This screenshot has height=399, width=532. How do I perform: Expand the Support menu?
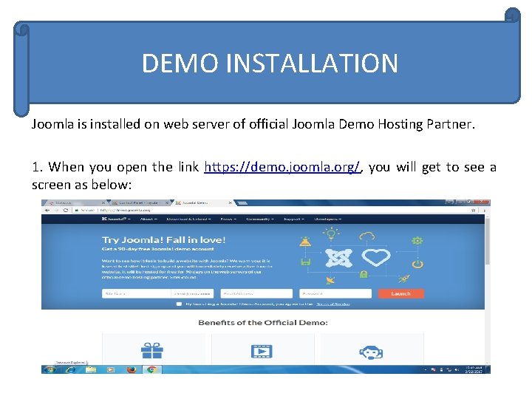(293, 219)
